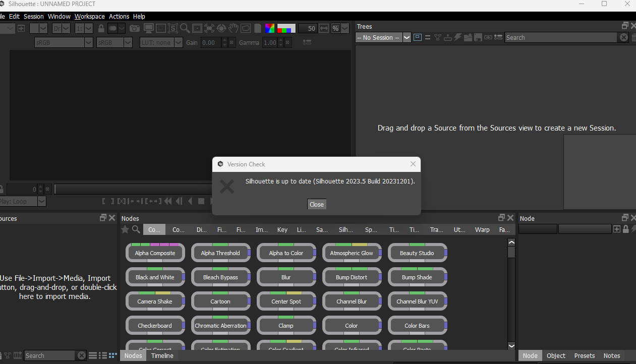This screenshot has height=364, width=636.
Task: Click the stop playback button
Action: (201, 201)
